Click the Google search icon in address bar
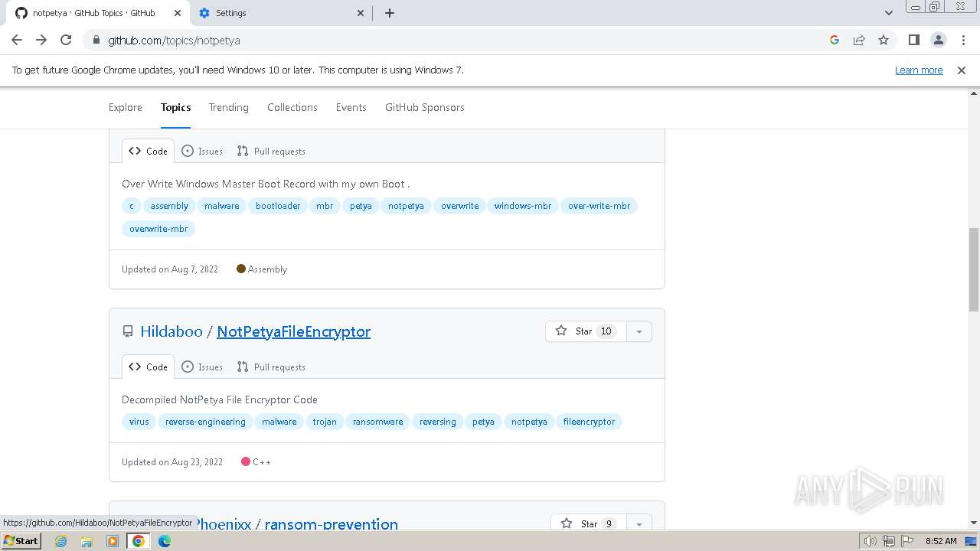The height and width of the screenshot is (551, 980). [835, 40]
